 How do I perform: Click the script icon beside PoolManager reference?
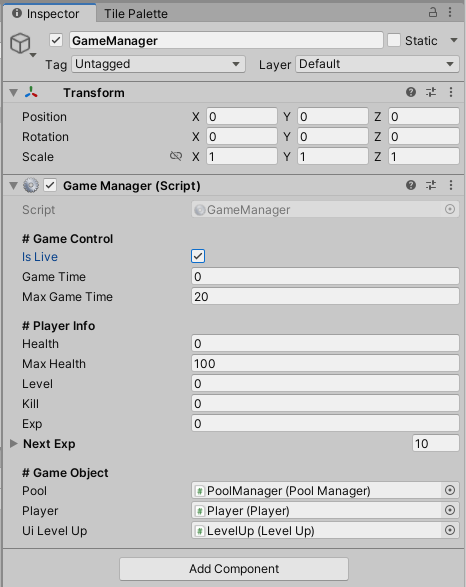pos(200,491)
